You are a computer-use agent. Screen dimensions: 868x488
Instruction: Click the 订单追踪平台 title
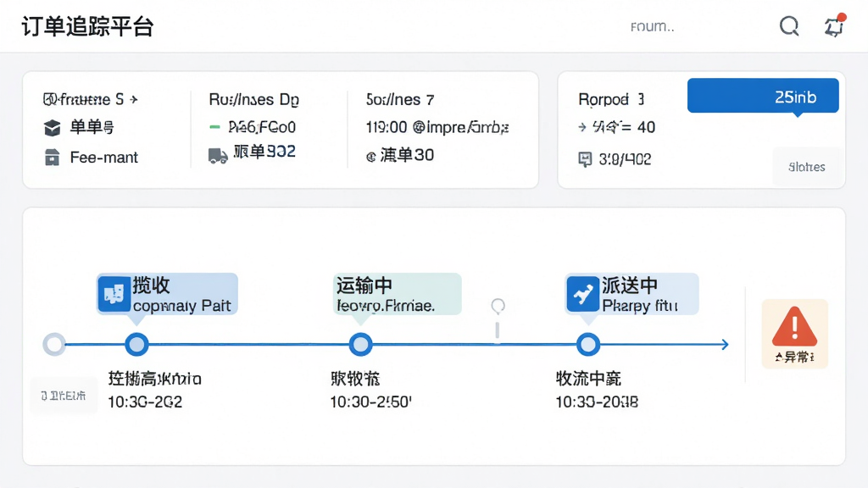point(87,26)
